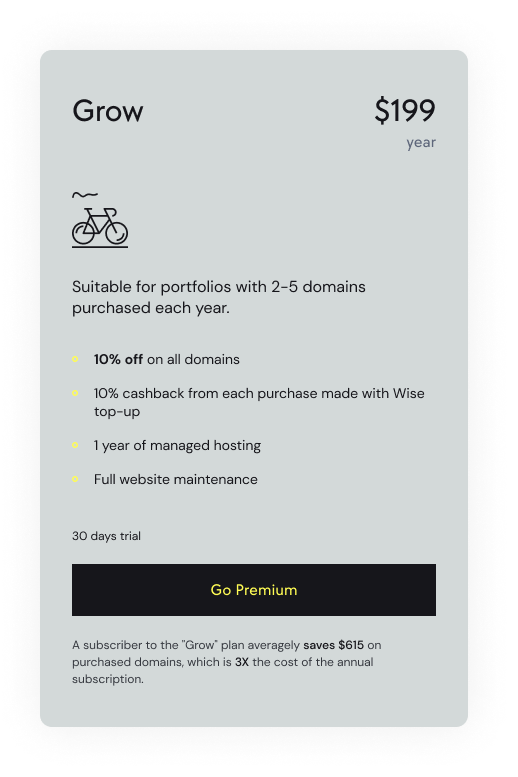Click the yellow bullet beside managed hosting
518x777 pixels.
pos(75,445)
